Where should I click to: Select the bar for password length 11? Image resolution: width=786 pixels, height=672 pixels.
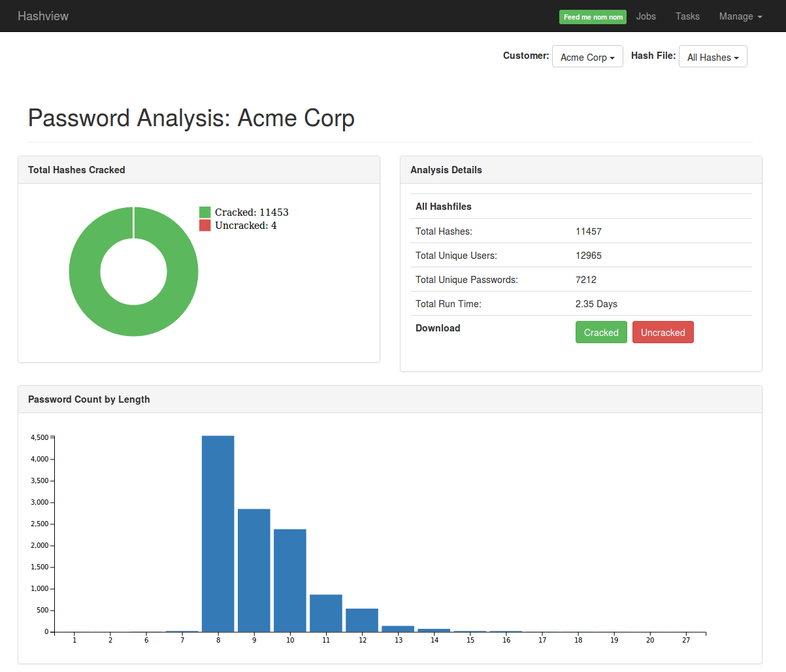(326, 613)
